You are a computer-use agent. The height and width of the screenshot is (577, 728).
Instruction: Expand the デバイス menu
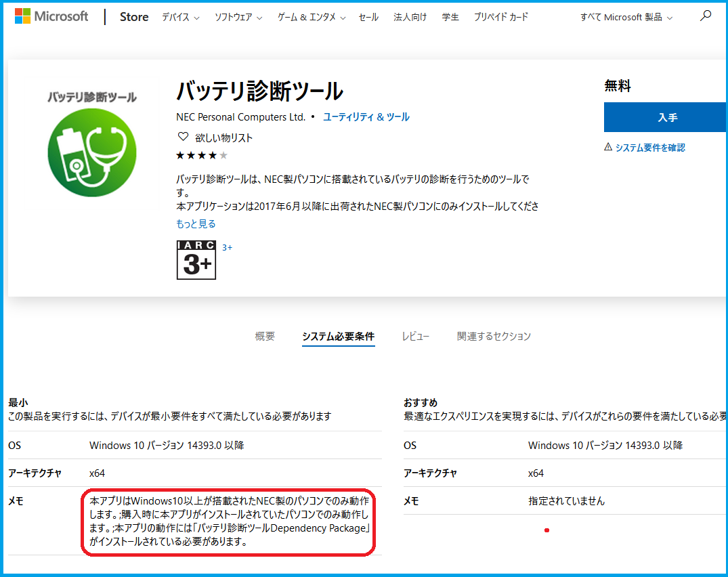pyautogui.click(x=180, y=17)
